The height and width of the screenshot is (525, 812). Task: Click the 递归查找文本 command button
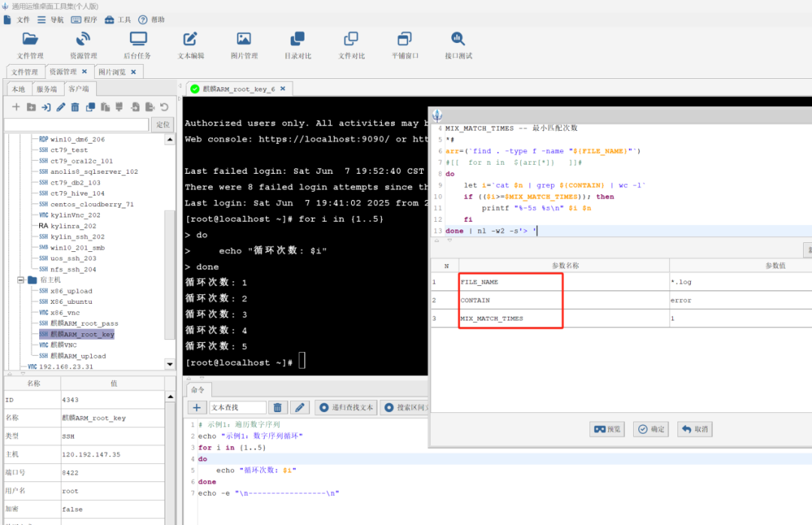(x=347, y=408)
